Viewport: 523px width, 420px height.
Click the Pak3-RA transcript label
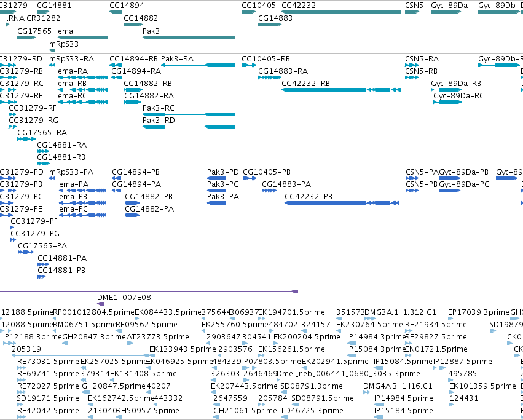tap(177, 59)
